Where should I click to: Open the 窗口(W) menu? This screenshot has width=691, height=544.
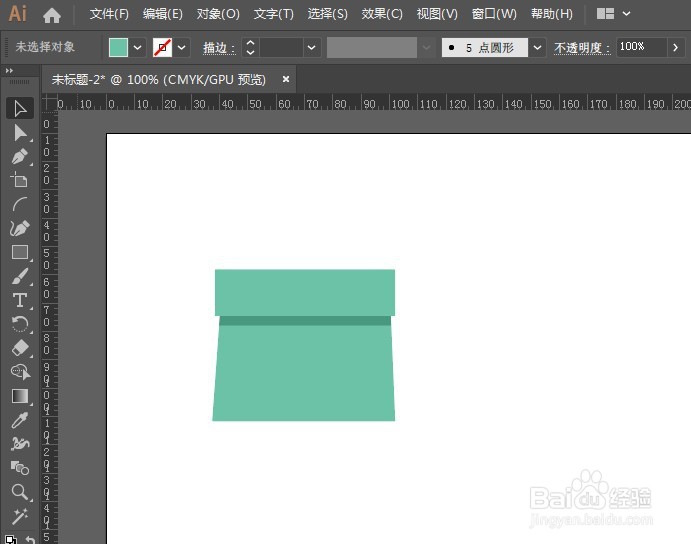pos(494,14)
